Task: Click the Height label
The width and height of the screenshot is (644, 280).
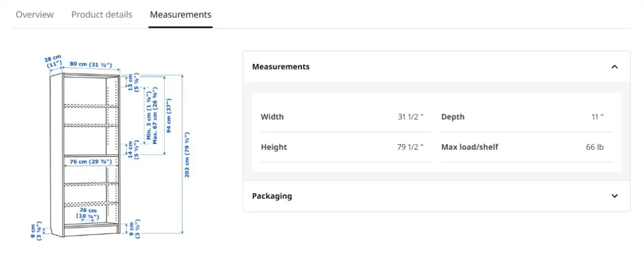Action: coord(274,147)
